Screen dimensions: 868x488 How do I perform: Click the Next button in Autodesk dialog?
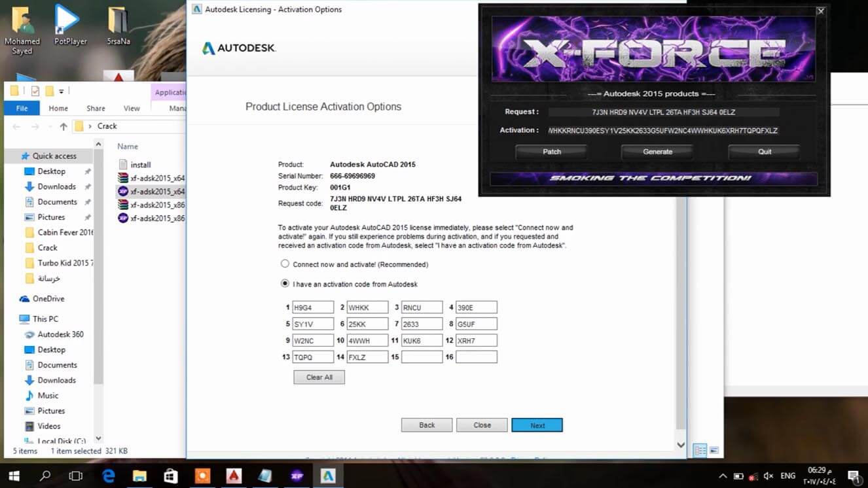pyautogui.click(x=537, y=425)
